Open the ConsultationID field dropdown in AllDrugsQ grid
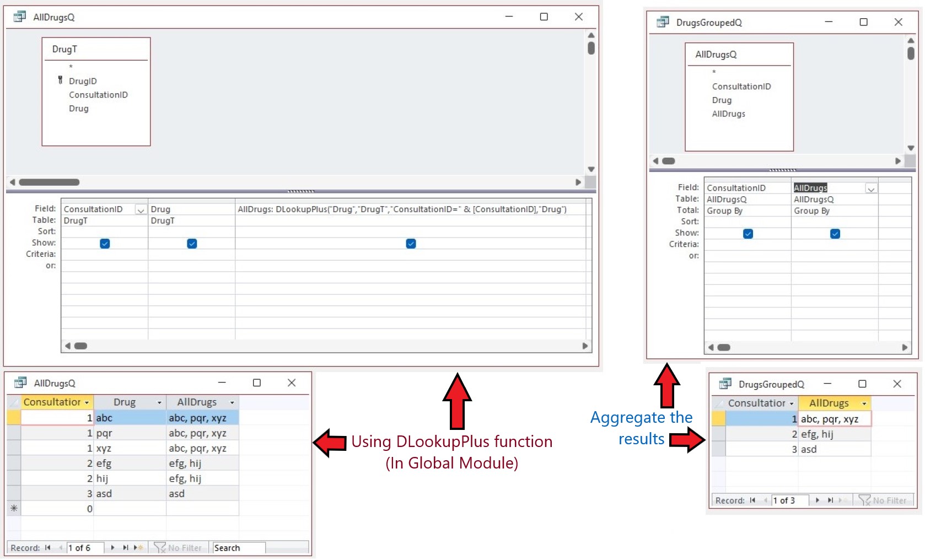 (141, 210)
